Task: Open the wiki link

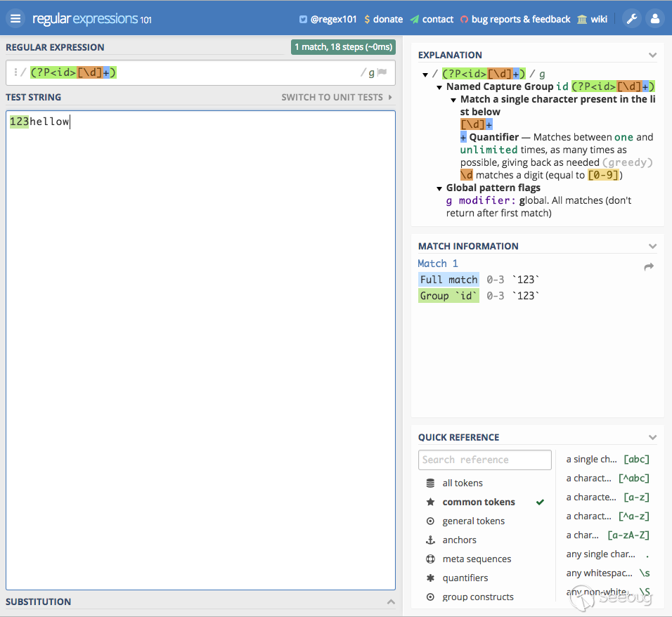Action: 599,19
